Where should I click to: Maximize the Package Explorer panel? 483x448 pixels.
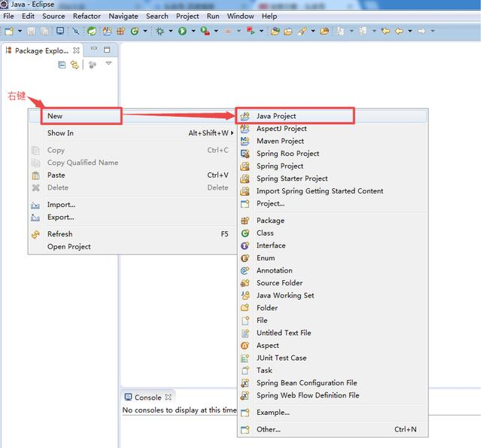(107, 50)
